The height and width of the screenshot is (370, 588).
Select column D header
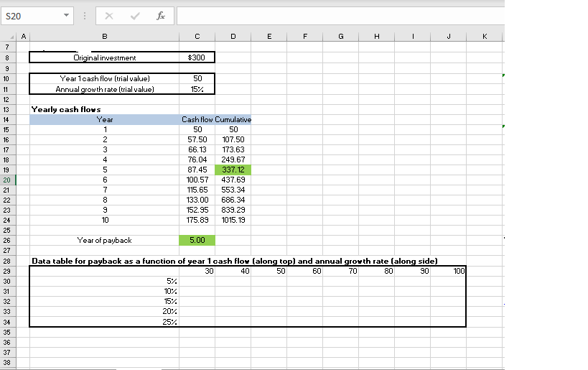coord(233,37)
